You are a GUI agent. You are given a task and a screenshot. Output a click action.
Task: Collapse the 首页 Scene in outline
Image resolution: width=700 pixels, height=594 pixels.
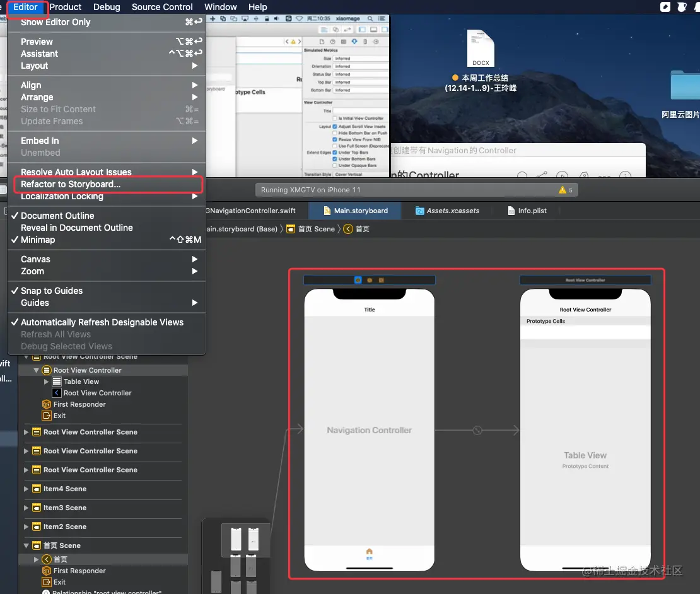pyautogui.click(x=26, y=546)
